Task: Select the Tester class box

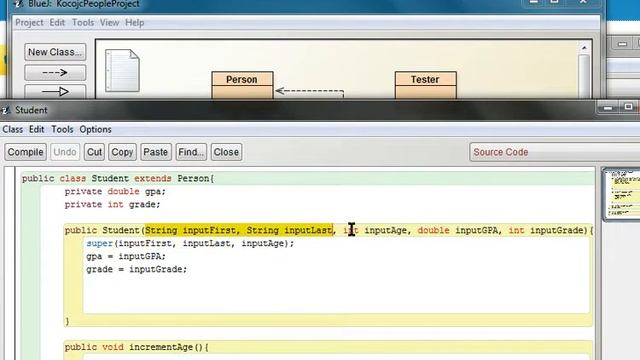Action: tap(425, 85)
